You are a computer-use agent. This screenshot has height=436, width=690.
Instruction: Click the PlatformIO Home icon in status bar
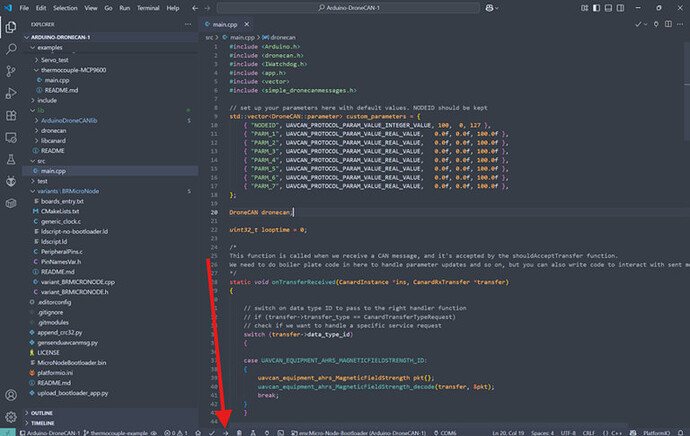(x=198, y=432)
